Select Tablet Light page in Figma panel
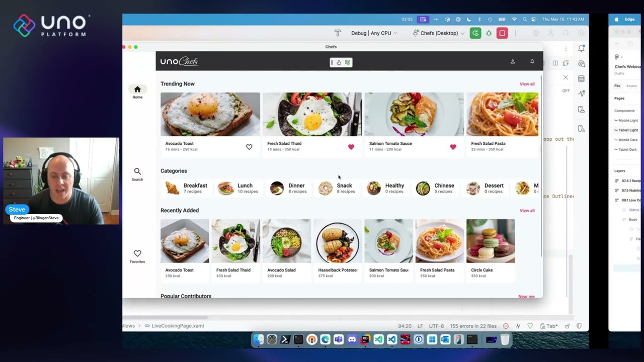The width and height of the screenshot is (644, 362). coord(626,130)
